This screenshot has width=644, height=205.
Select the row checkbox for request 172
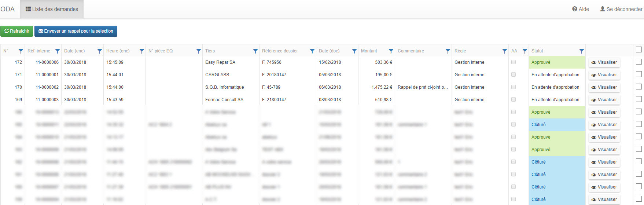(x=639, y=62)
